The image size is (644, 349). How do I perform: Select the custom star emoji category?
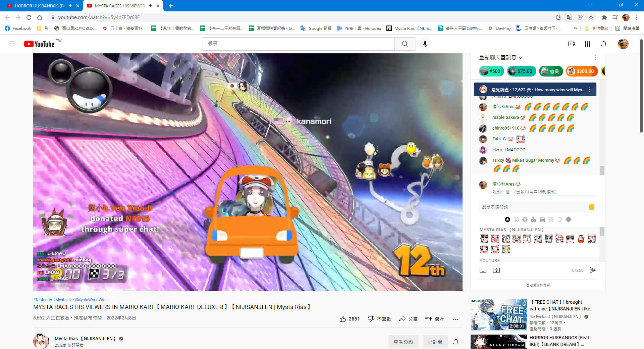tap(507, 219)
